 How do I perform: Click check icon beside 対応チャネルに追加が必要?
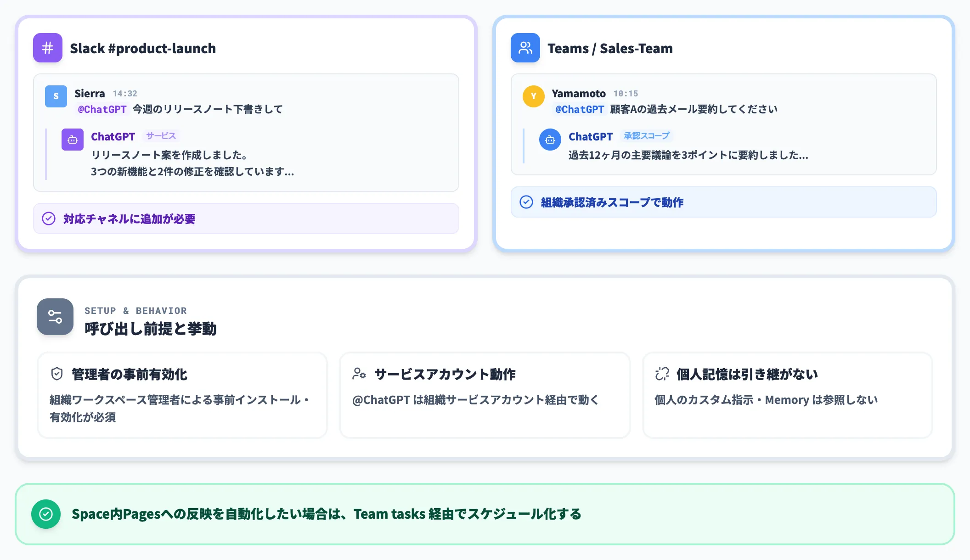tap(49, 218)
